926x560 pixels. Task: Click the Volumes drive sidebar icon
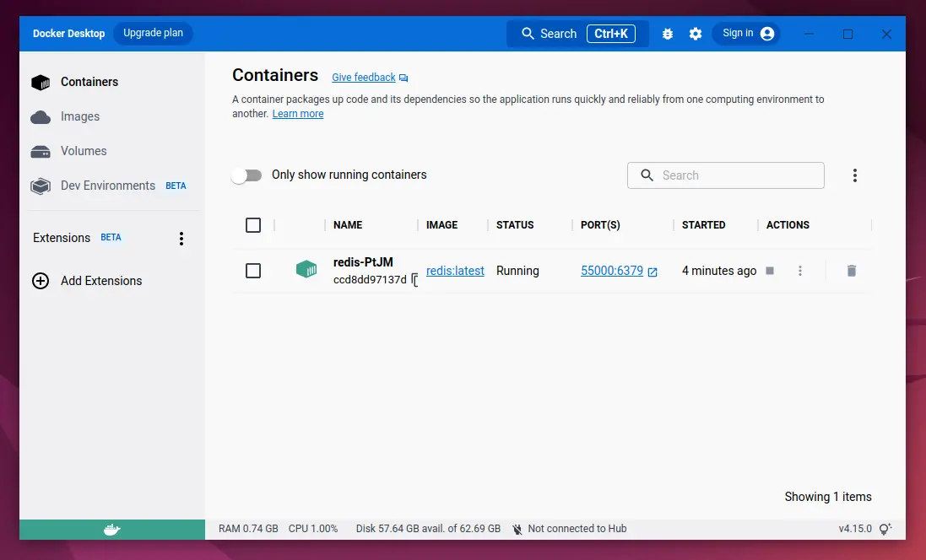41,152
